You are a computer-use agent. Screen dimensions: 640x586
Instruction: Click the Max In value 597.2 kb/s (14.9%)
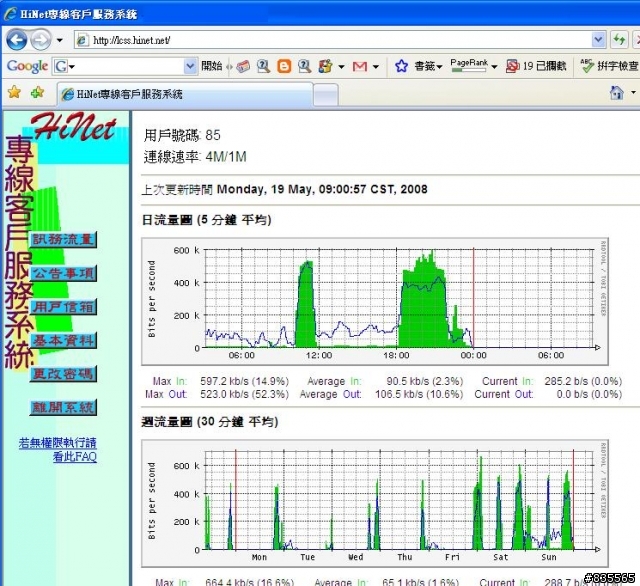pyautogui.click(x=244, y=381)
